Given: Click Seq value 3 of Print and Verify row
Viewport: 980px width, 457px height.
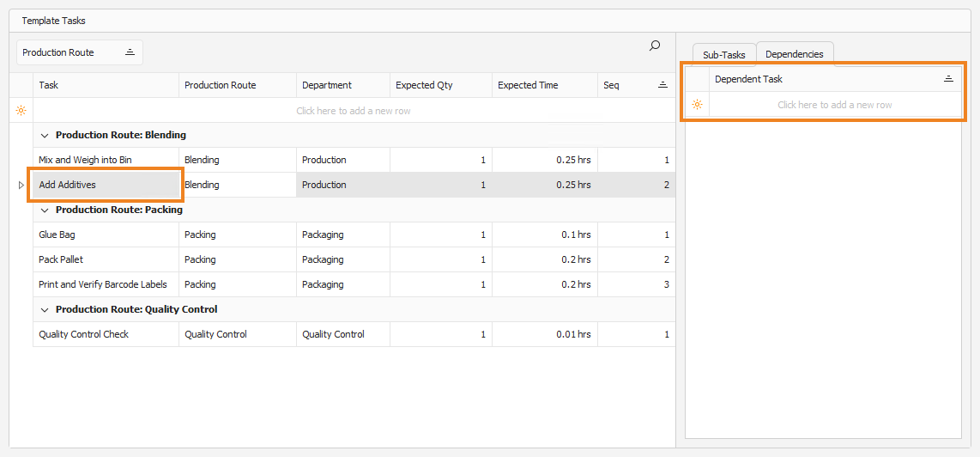Looking at the screenshot, I should coord(636,284).
